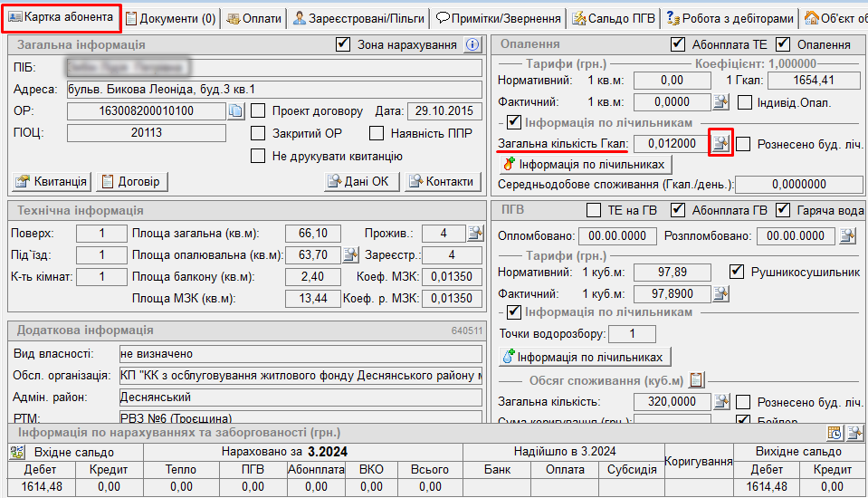868x498 pixels.
Task: Click edit icon next to Загальна кількість Гкал
Action: coord(720,143)
